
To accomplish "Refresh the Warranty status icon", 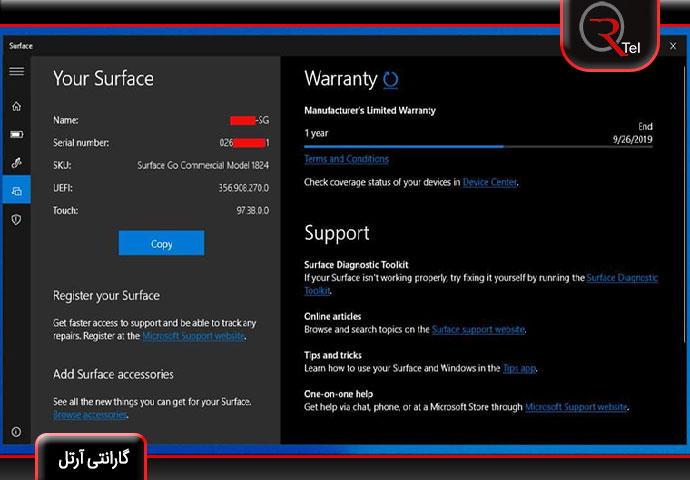I will [390, 80].
